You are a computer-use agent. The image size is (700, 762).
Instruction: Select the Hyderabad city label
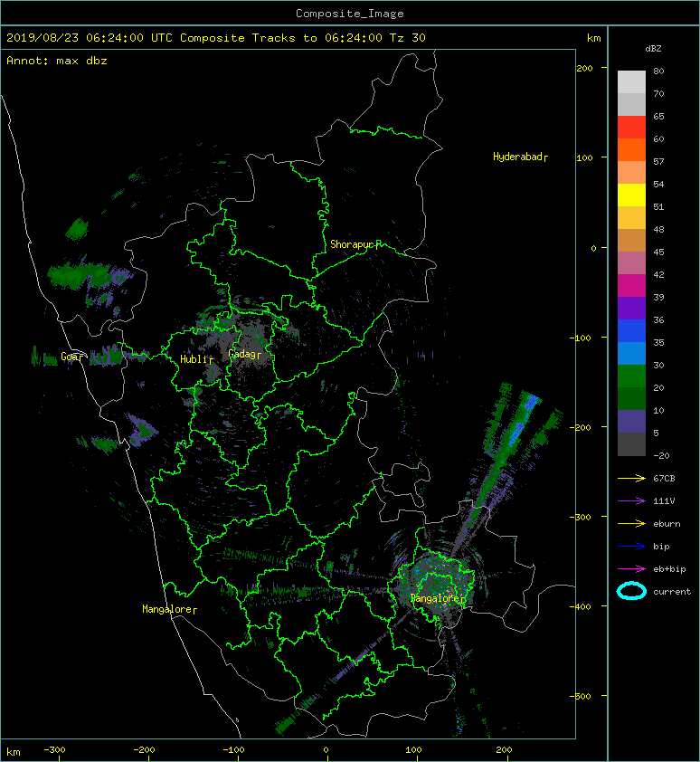518,157
